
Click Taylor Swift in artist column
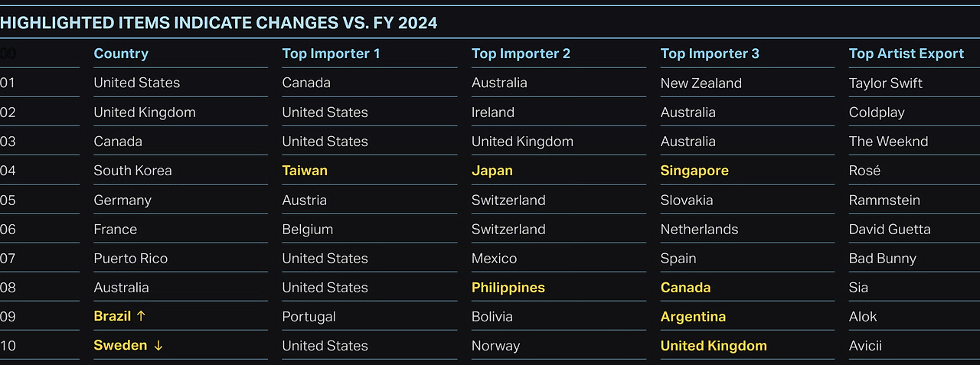pyautogui.click(x=885, y=83)
